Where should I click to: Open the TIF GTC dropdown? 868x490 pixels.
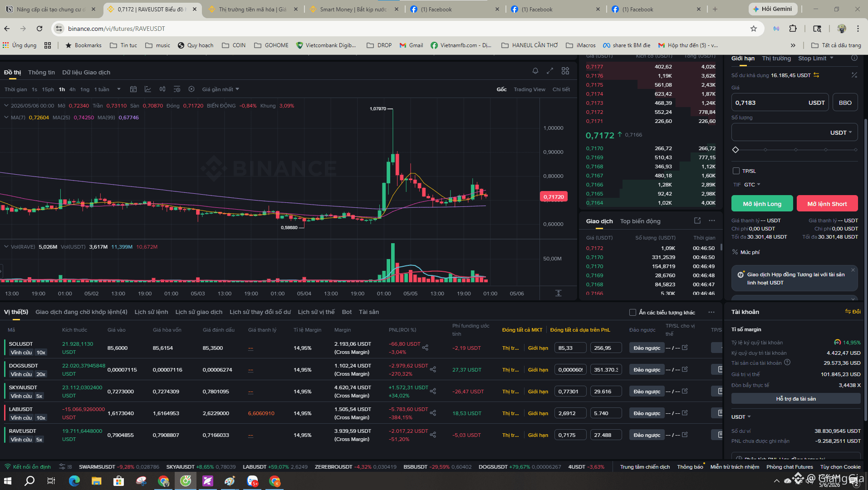click(x=752, y=185)
